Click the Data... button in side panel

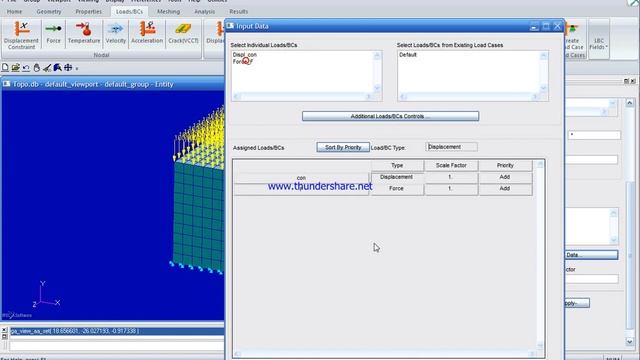pos(591,255)
